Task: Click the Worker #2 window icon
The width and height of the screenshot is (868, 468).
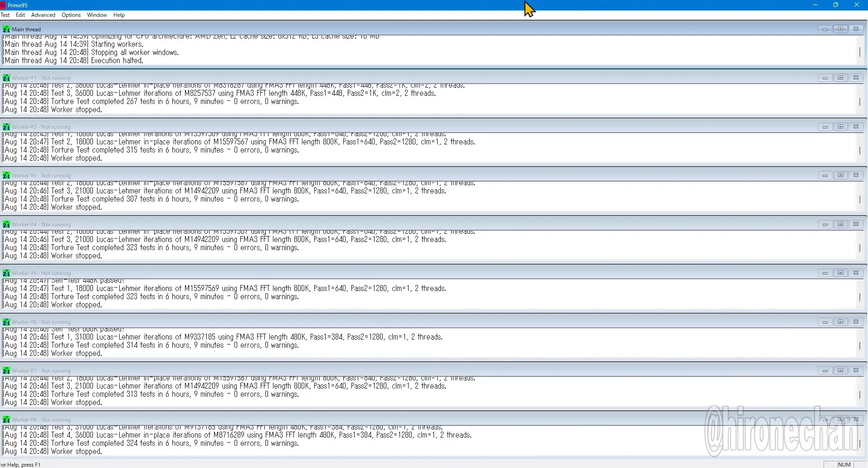Action: 6,127
